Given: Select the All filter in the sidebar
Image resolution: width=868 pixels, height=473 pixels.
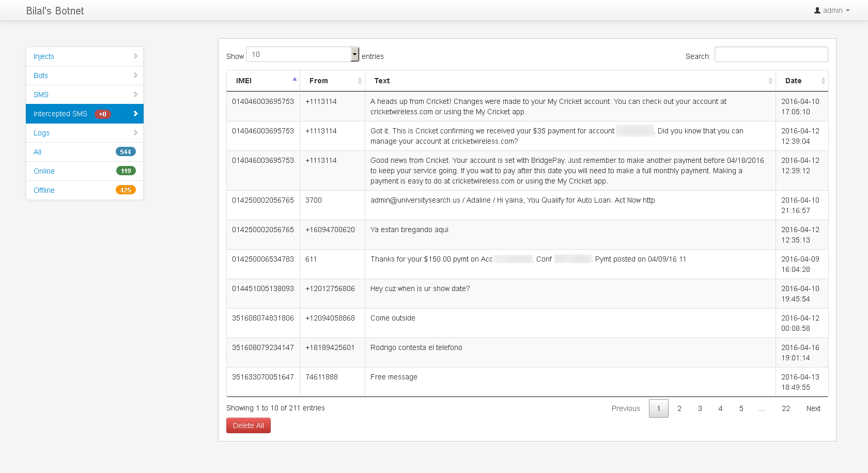Looking at the screenshot, I should 37,152.
